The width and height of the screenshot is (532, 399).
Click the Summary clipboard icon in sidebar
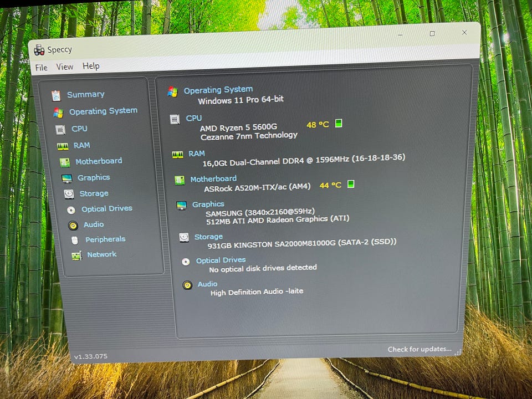pos(56,96)
